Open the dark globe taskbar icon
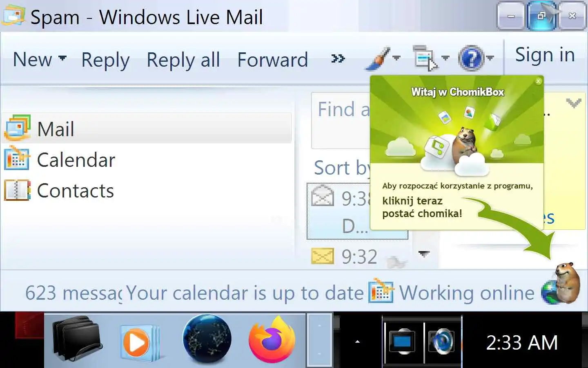Screen dimensions: 588x368 click(207, 339)
